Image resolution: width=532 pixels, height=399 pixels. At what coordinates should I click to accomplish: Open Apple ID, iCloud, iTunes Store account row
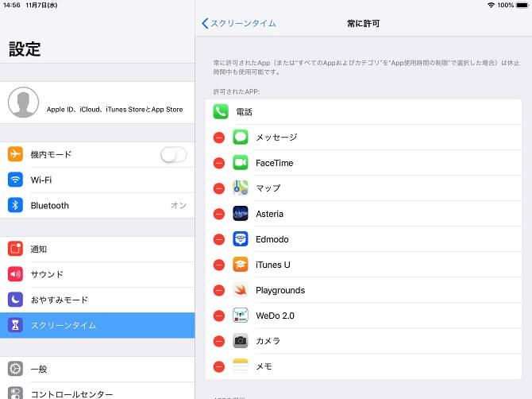click(x=98, y=103)
